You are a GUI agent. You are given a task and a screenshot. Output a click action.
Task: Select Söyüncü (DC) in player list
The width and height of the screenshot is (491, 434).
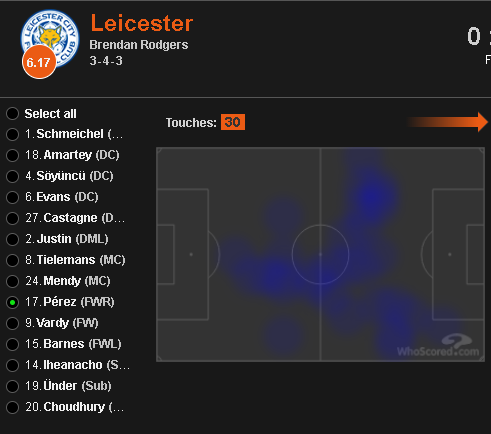[x=12, y=176]
